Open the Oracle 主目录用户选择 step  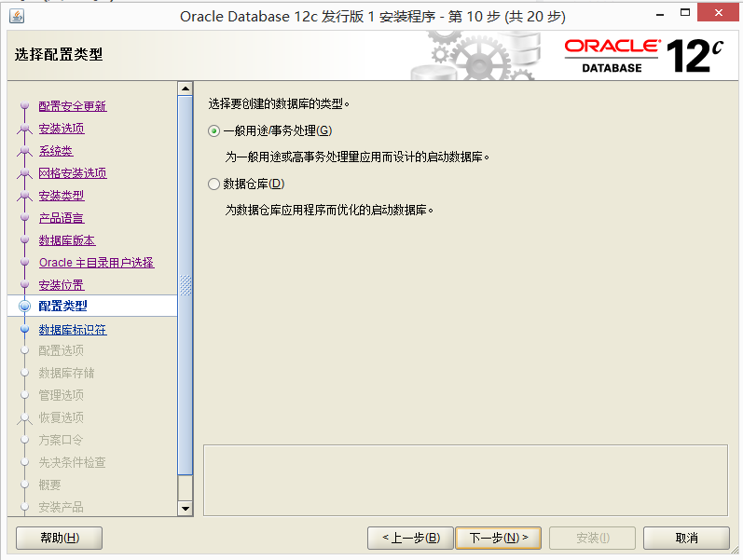(97, 263)
